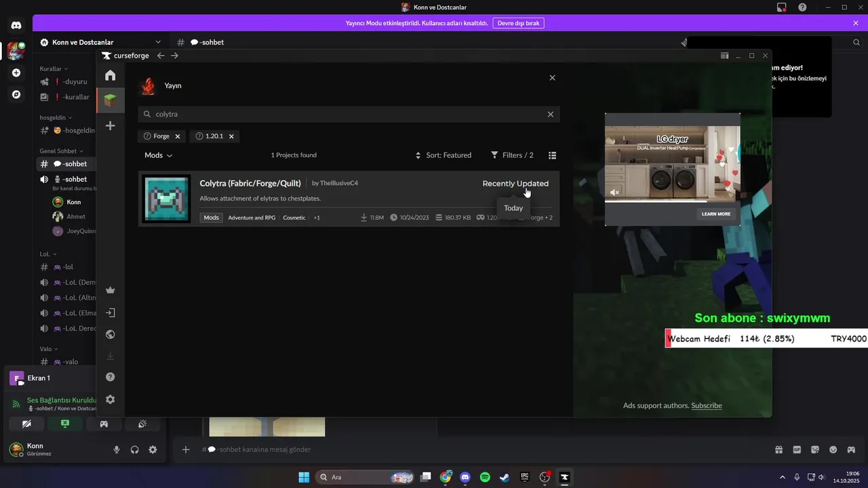Click the Mods tag on Colytra card
This screenshot has width=868, height=488.
[212, 218]
